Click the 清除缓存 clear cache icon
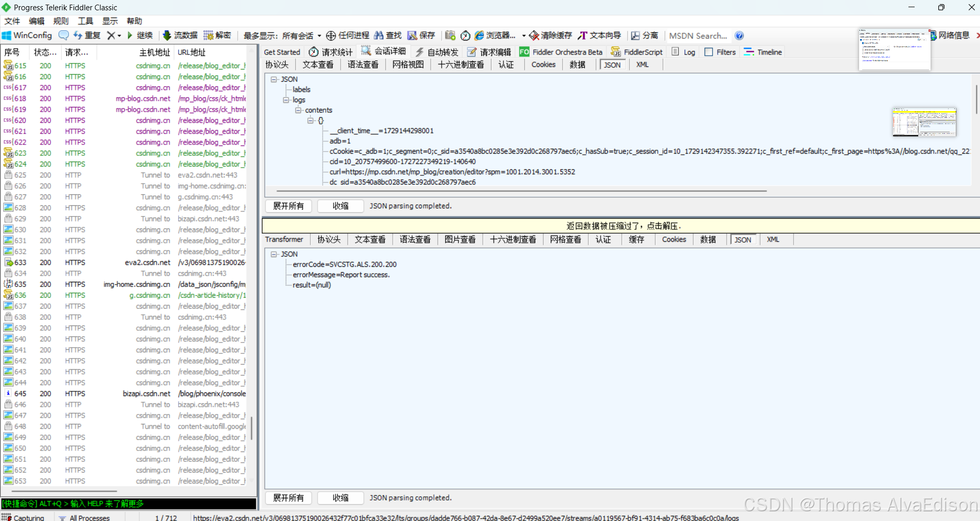The width and height of the screenshot is (980, 521). pyautogui.click(x=534, y=35)
